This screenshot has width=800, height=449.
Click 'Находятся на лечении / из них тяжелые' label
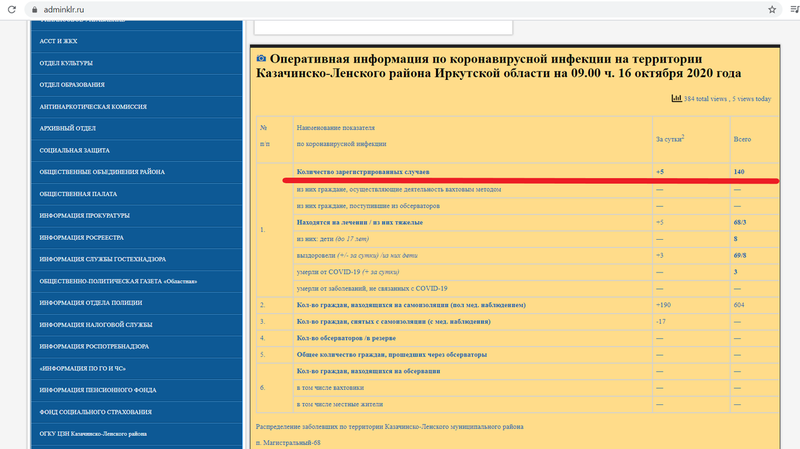coord(360,222)
